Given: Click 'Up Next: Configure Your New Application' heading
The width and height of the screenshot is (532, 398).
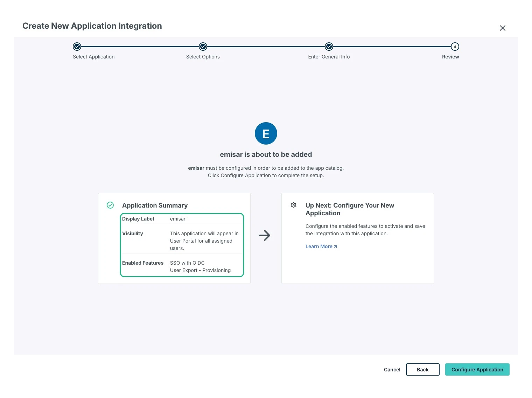Looking at the screenshot, I should [350, 209].
